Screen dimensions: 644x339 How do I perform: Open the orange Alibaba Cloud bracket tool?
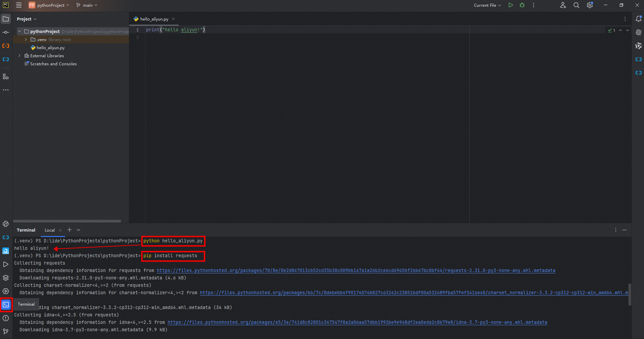coord(6,46)
